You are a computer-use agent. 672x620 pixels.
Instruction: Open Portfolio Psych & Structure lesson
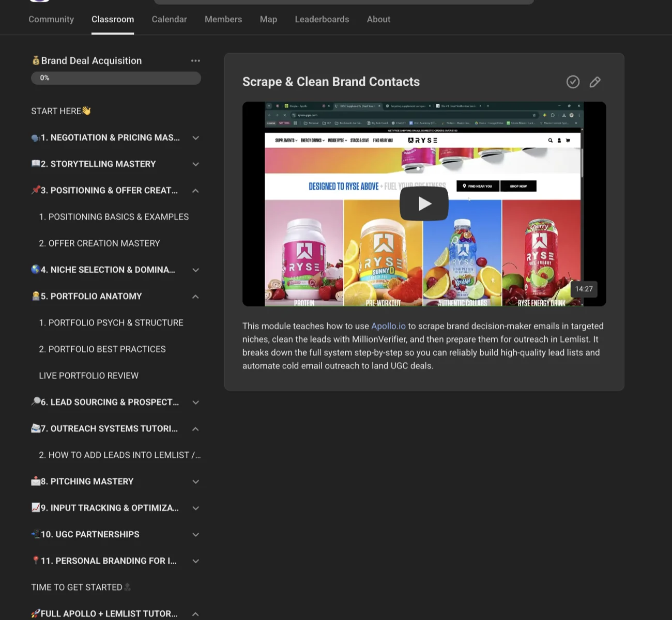(x=111, y=323)
